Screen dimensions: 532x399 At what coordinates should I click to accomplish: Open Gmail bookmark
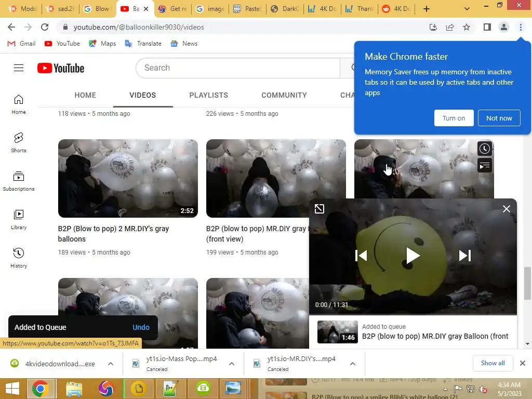click(x=21, y=44)
